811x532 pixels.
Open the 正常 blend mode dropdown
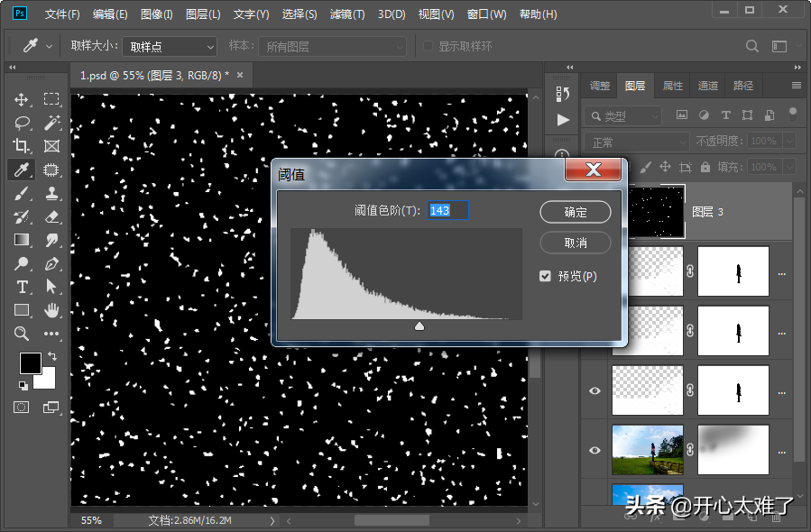pos(637,142)
